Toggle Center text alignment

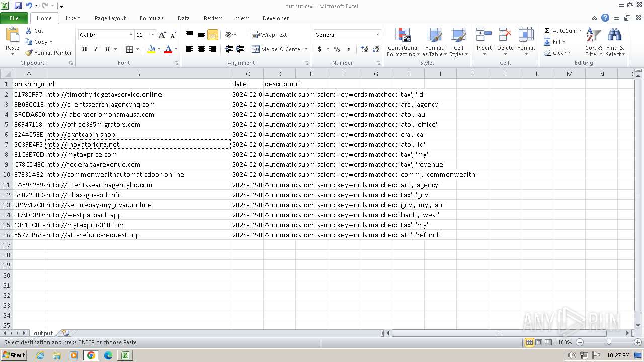(201, 49)
